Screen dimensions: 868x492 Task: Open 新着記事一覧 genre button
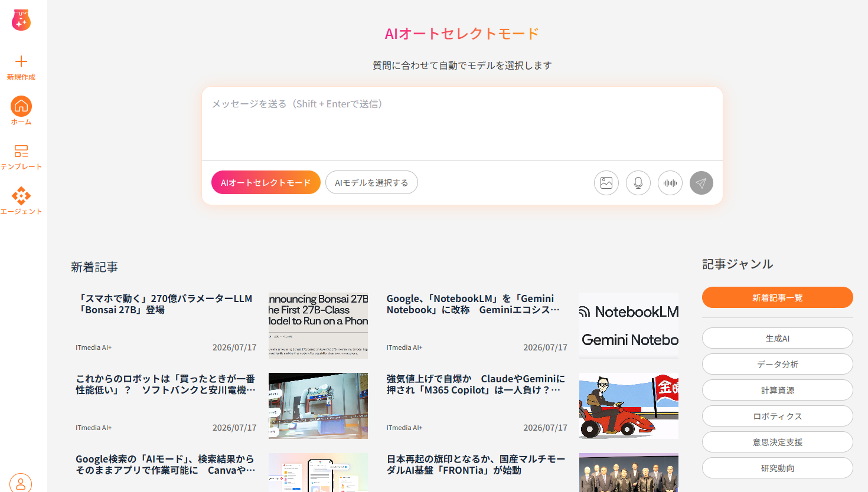778,297
